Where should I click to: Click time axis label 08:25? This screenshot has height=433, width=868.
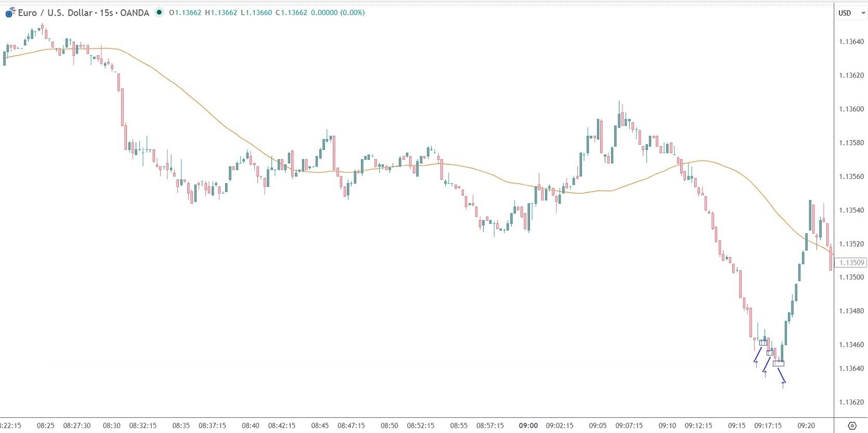(45, 426)
